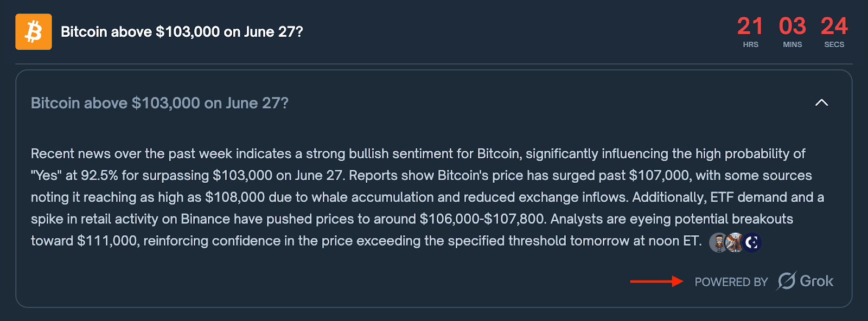This screenshot has width=868, height=321.
Task: Click the Grok wordmark text
Action: [816, 281]
